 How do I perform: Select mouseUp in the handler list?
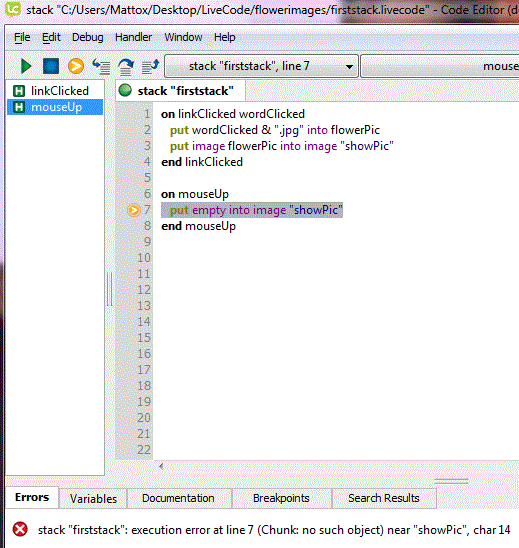tap(55, 107)
